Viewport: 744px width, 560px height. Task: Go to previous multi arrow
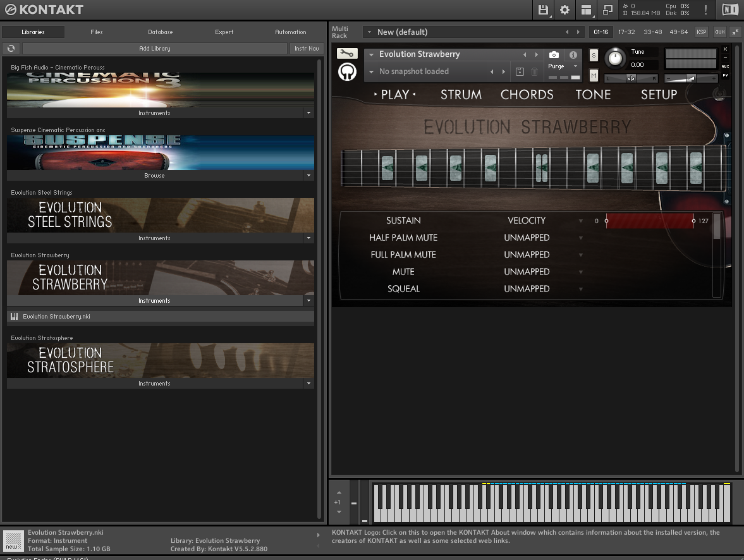tap(567, 32)
